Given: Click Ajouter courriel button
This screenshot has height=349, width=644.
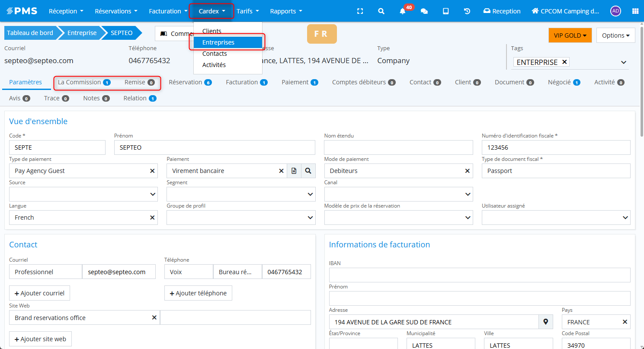Looking at the screenshot, I should tap(39, 293).
